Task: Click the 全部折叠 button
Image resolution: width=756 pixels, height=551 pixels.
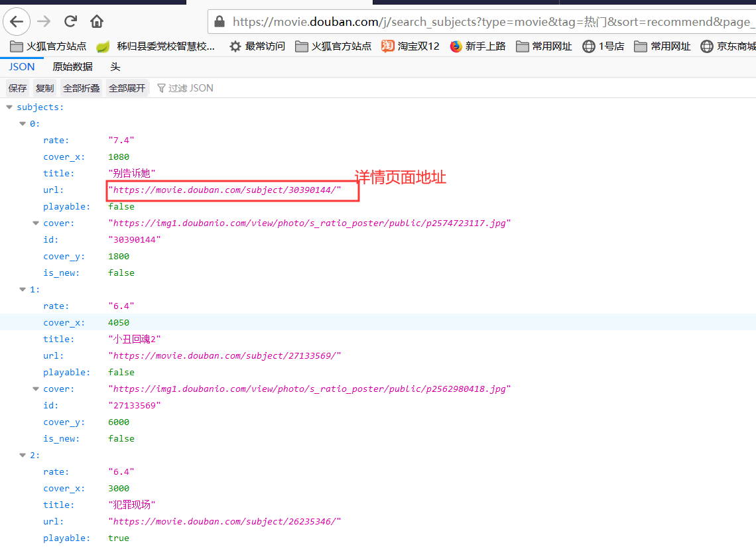Action: (x=81, y=88)
